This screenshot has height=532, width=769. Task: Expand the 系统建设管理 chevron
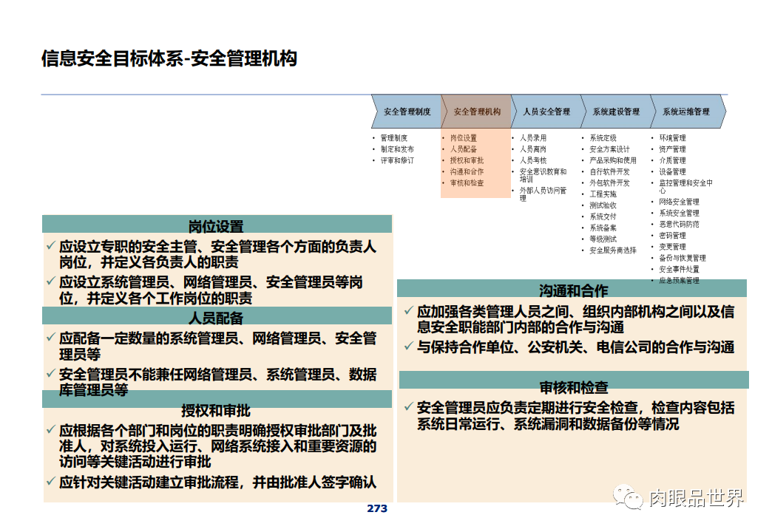coord(616,112)
